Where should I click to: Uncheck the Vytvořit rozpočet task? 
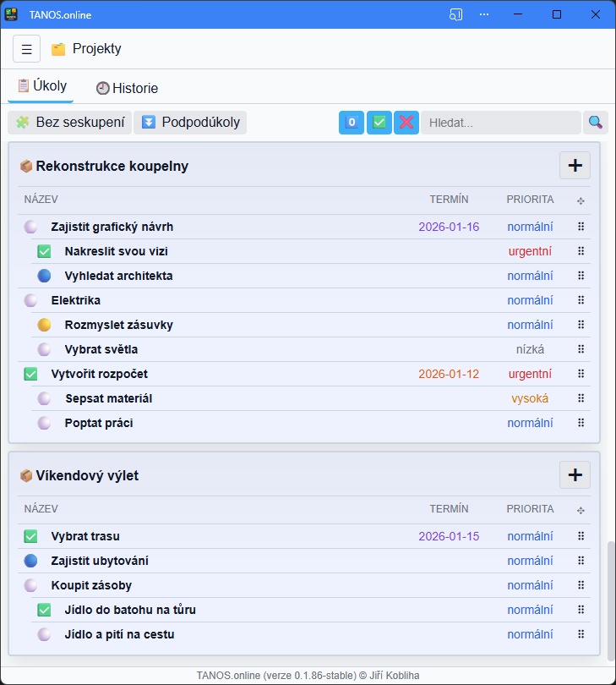(30, 374)
